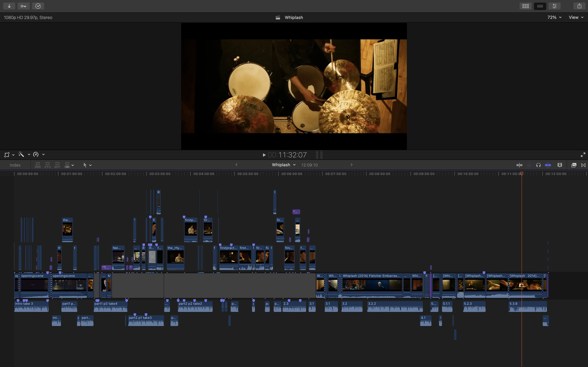Open the transitions browser bowtie icon

(583, 165)
